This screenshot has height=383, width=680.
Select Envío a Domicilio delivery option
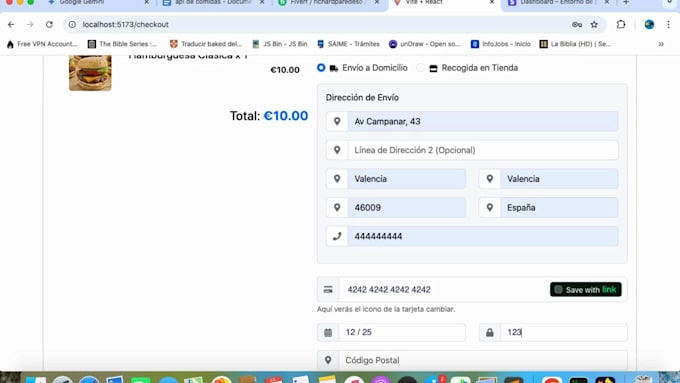(321, 68)
